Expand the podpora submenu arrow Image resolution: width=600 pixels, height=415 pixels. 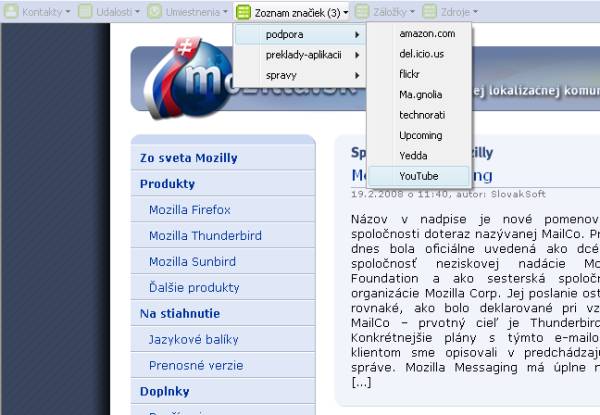point(357,34)
